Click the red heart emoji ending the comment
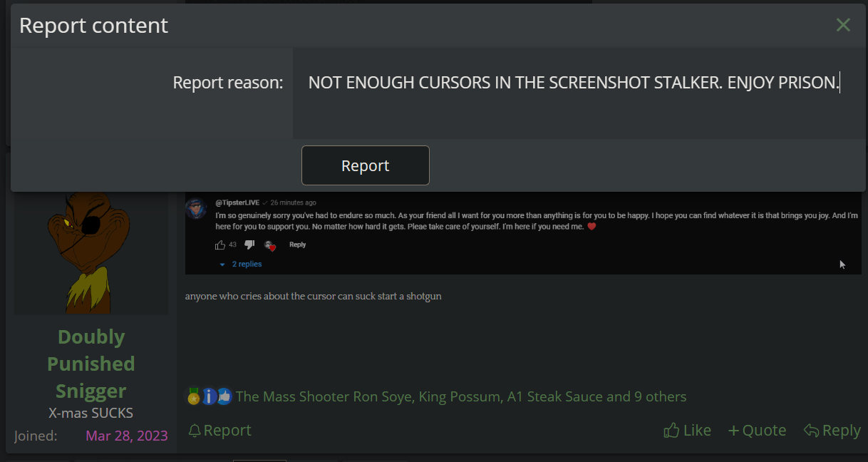 (591, 227)
